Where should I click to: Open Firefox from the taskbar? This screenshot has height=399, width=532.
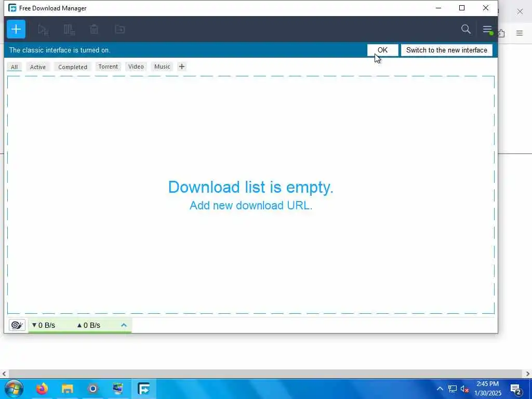click(x=42, y=389)
